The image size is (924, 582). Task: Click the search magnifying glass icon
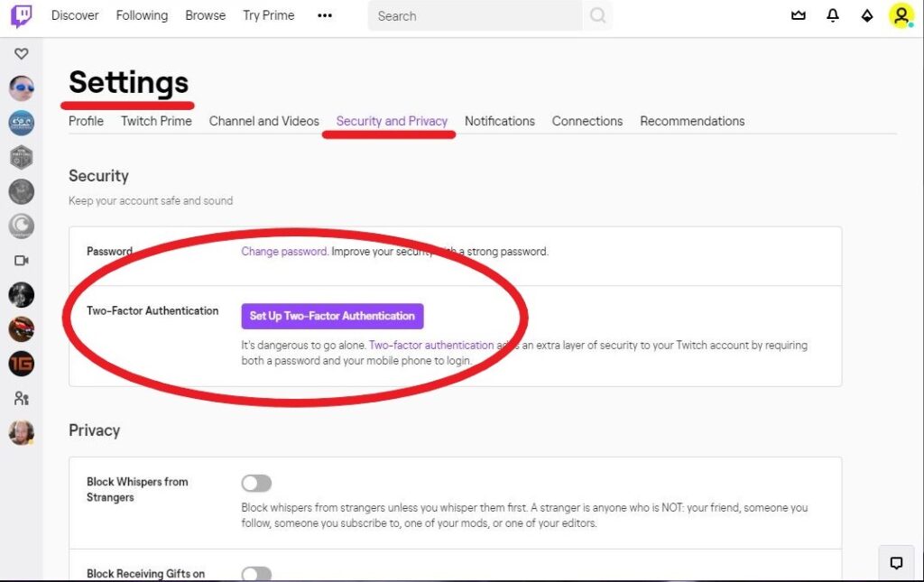click(597, 15)
